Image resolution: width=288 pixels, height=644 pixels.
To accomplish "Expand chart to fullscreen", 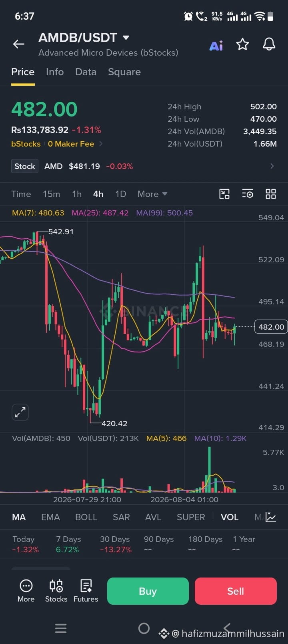I will [x=20, y=412].
